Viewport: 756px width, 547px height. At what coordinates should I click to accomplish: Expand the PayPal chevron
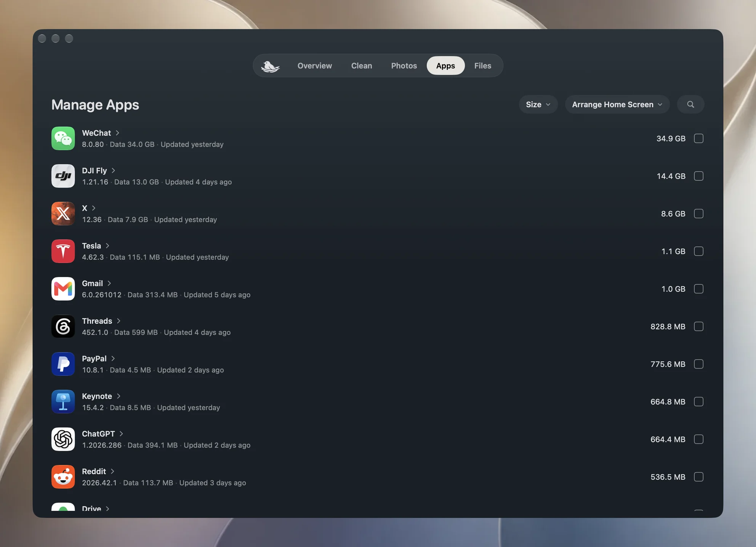click(113, 359)
